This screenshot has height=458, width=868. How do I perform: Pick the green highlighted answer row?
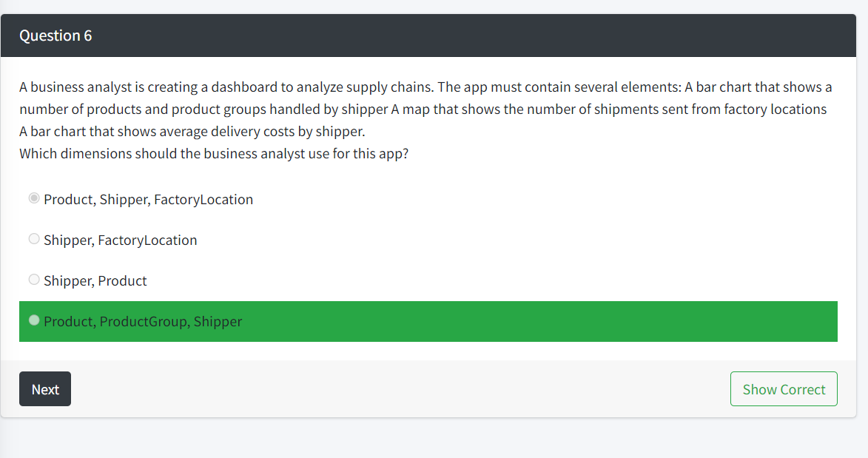(x=428, y=321)
